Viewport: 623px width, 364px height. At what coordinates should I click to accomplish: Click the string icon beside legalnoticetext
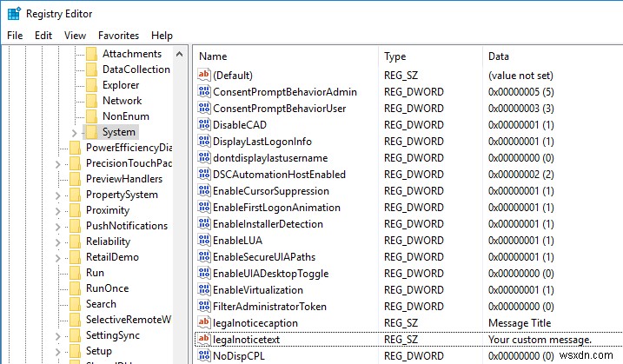coord(204,340)
